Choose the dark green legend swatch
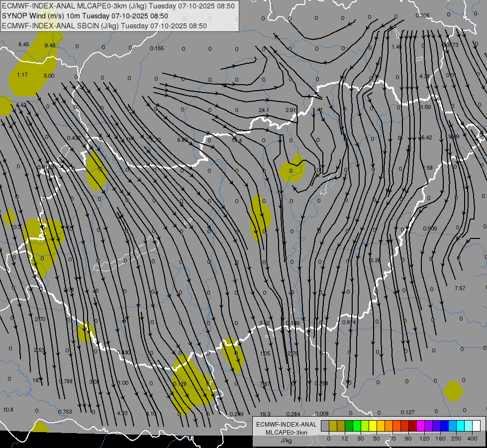Screen dimensions: 487x448 [349, 426]
